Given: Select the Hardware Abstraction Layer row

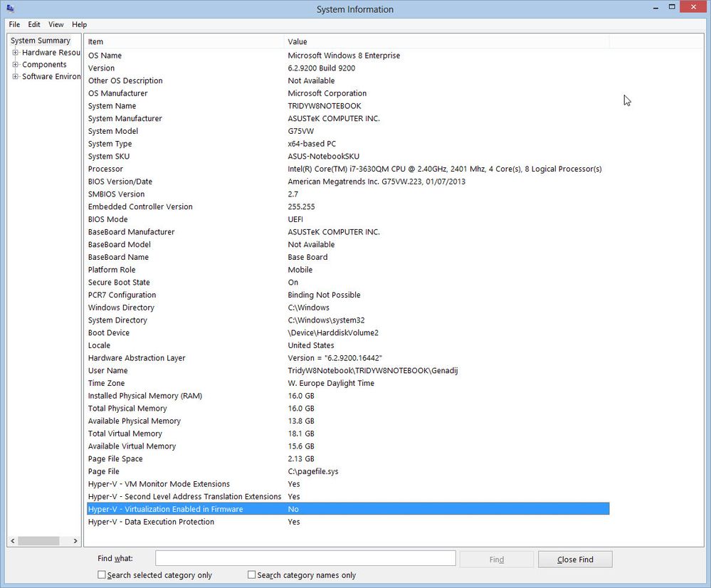Looking at the screenshot, I should 348,358.
